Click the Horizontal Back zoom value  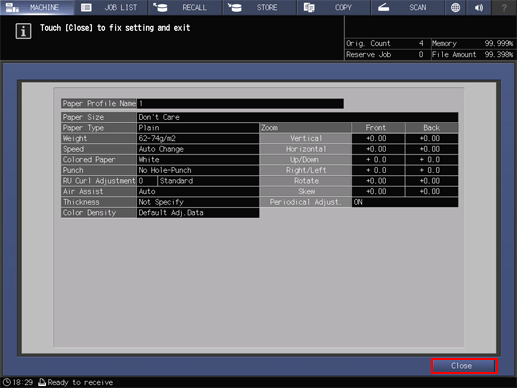(432, 149)
